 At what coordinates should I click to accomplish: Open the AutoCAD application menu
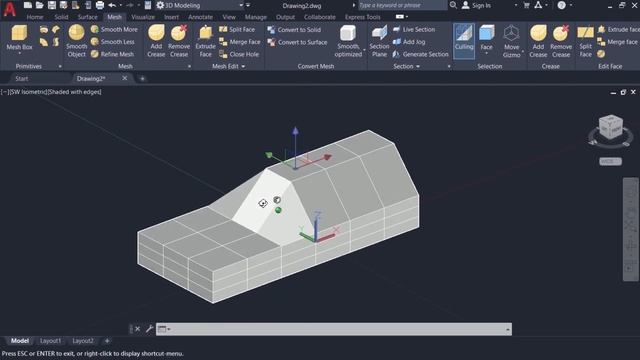point(9,9)
